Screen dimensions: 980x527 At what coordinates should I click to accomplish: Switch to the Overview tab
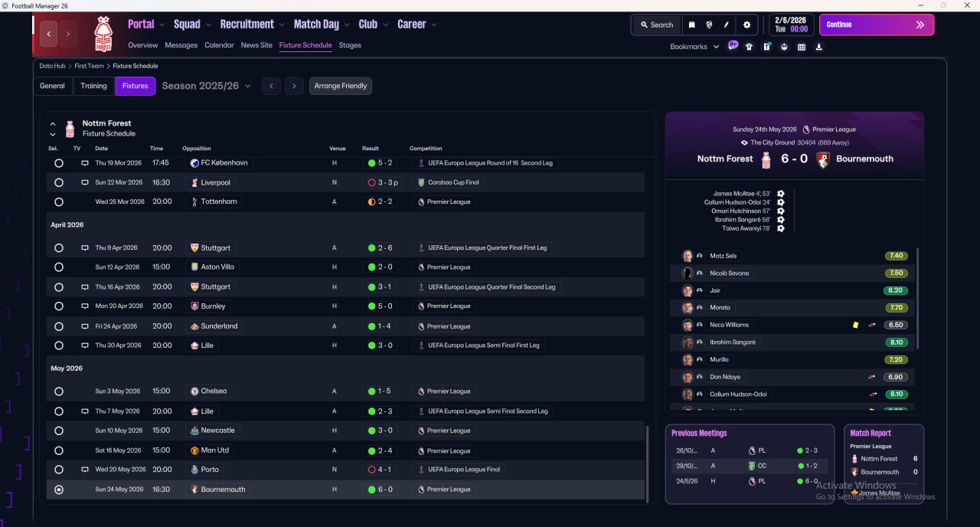pyautogui.click(x=143, y=45)
